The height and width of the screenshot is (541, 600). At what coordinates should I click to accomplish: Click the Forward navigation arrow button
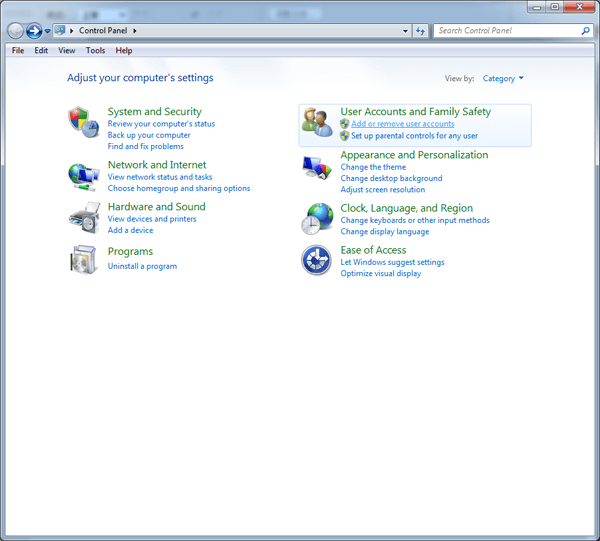point(34,31)
